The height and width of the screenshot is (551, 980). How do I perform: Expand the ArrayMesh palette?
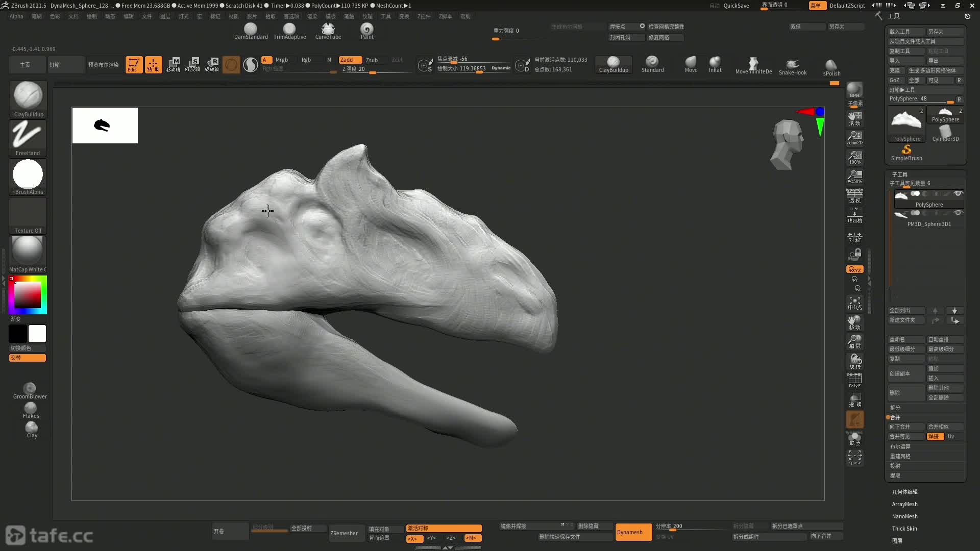pos(904,504)
